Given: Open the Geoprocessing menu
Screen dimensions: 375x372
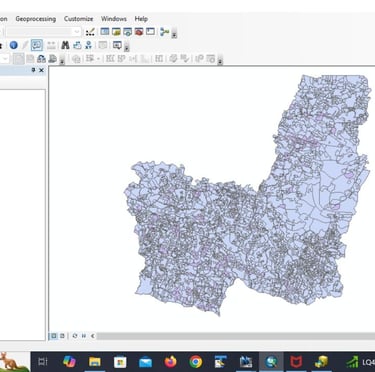Looking at the screenshot, I should [36, 19].
